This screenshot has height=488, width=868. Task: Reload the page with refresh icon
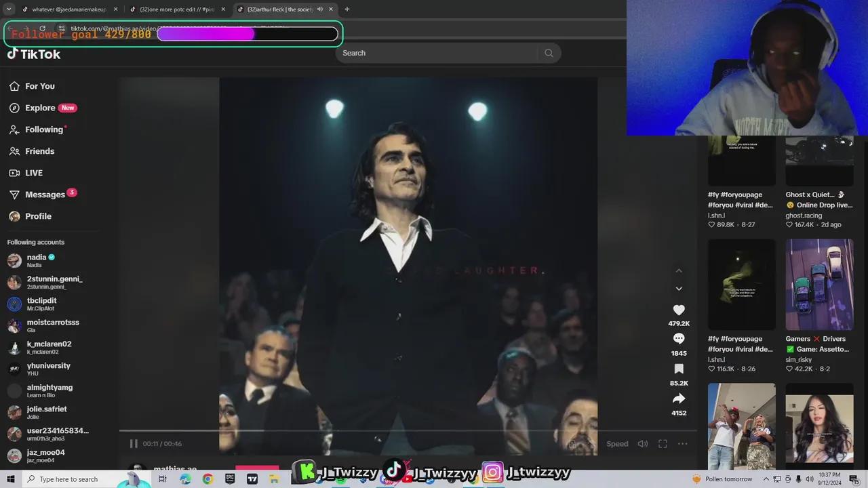point(42,28)
